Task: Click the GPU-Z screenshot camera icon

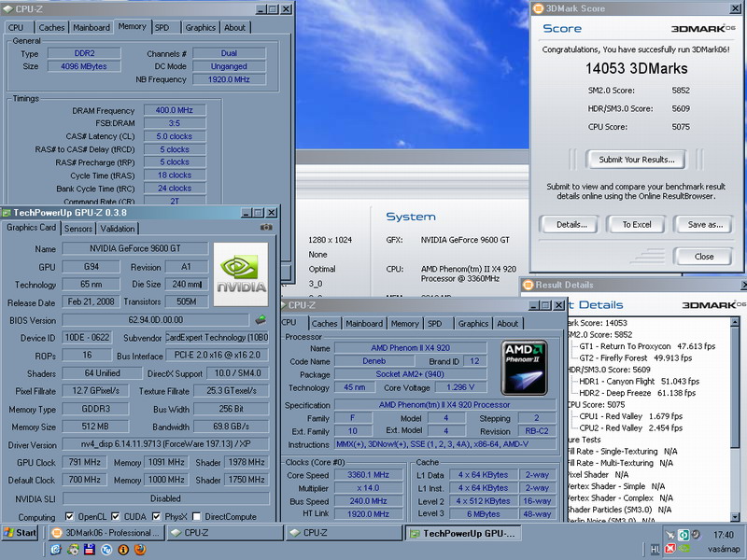Action: [267, 228]
